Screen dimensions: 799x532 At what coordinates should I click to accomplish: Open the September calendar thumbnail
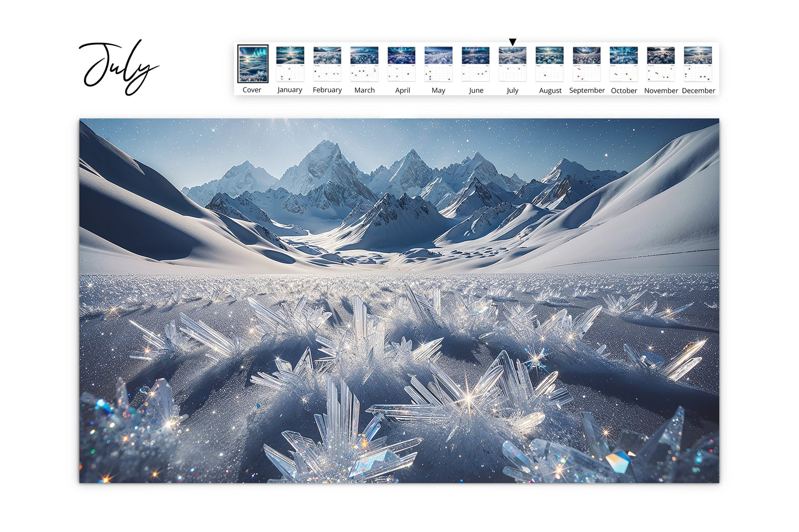586,64
